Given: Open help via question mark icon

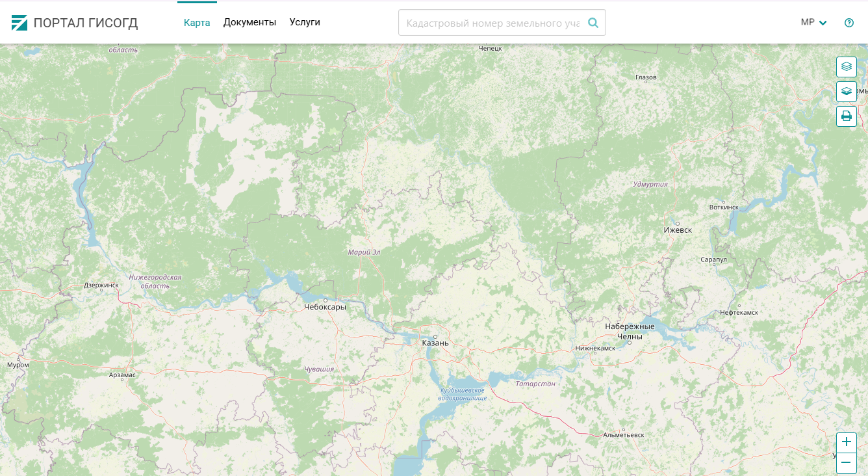Looking at the screenshot, I should (849, 23).
